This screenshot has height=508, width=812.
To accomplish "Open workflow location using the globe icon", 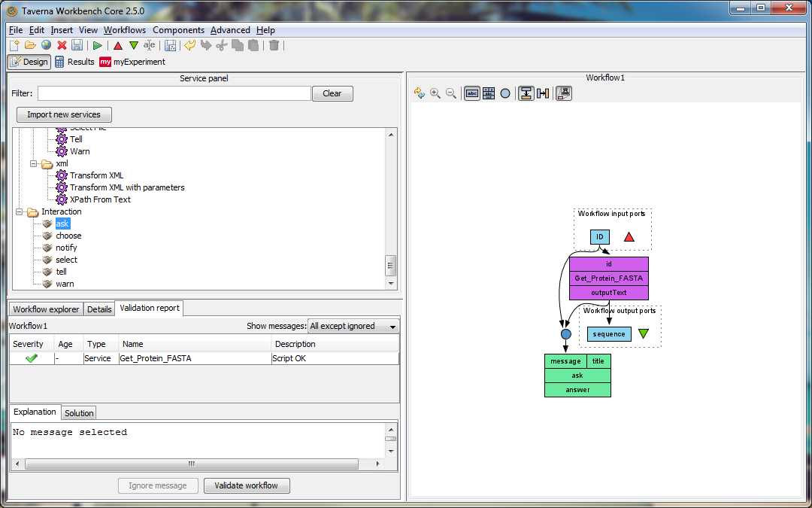I will point(46,46).
